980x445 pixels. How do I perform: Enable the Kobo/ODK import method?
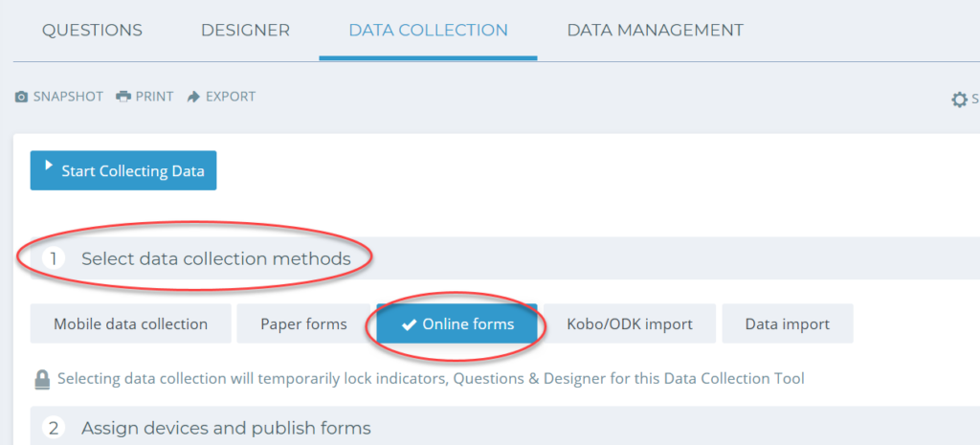[630, 323]
